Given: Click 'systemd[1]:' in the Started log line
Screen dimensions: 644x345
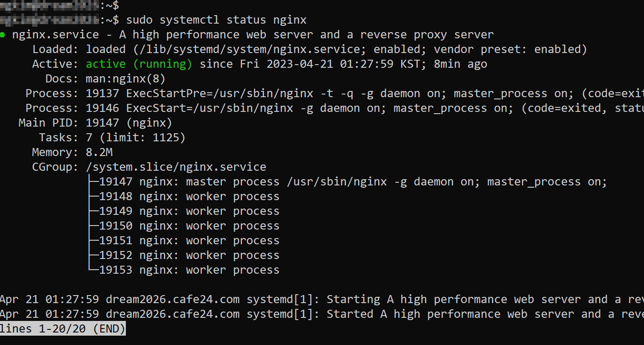Looking at the screenshot, I should pyautogui.click(x=283, y=314).
